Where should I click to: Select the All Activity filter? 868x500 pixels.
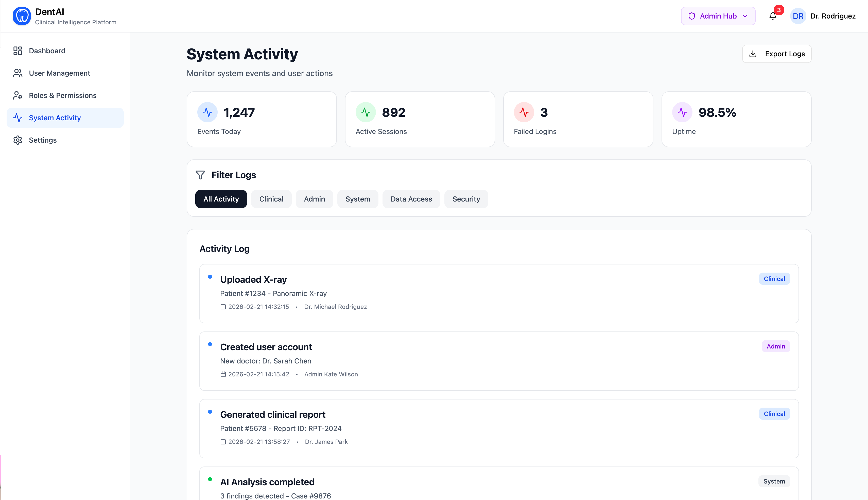point(221,199)
